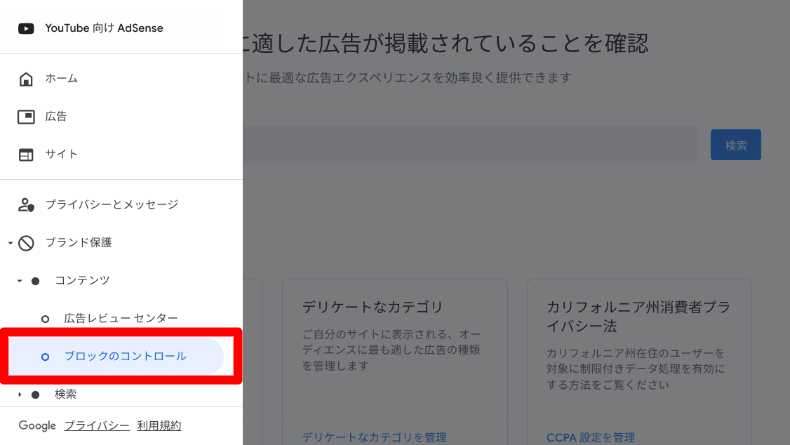Click the blue 検索 button

point(736,145)
